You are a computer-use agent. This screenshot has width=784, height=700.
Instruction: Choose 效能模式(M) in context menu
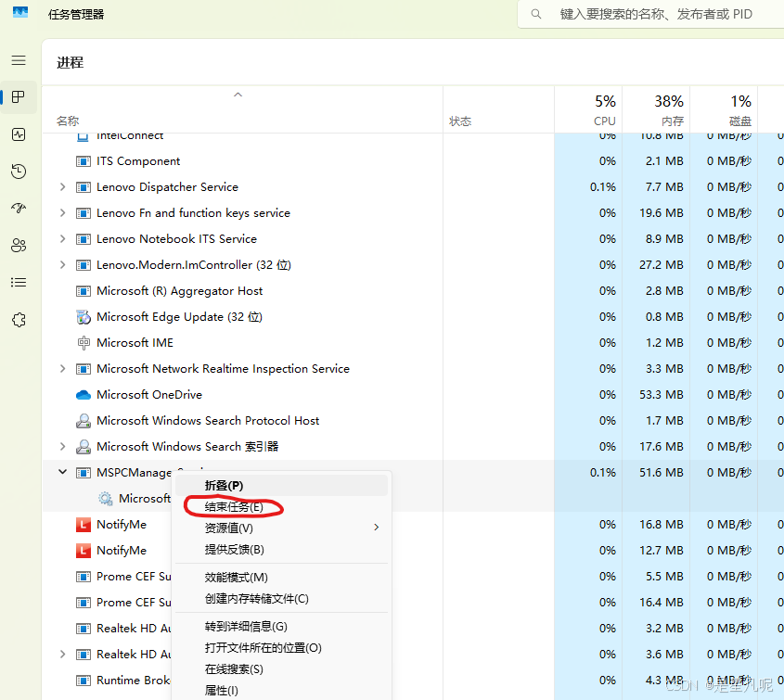click(x=281, y=578)
